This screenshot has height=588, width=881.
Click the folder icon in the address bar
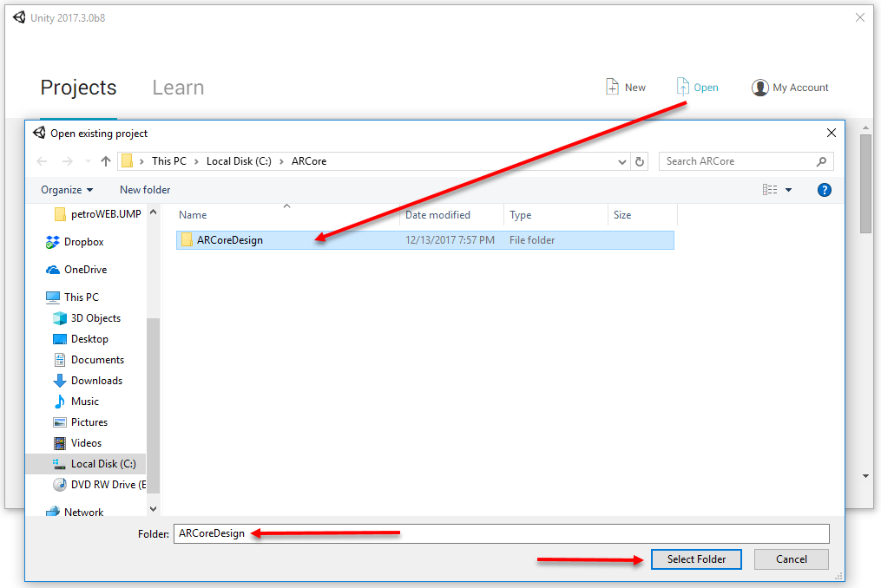tap(127, 161)
